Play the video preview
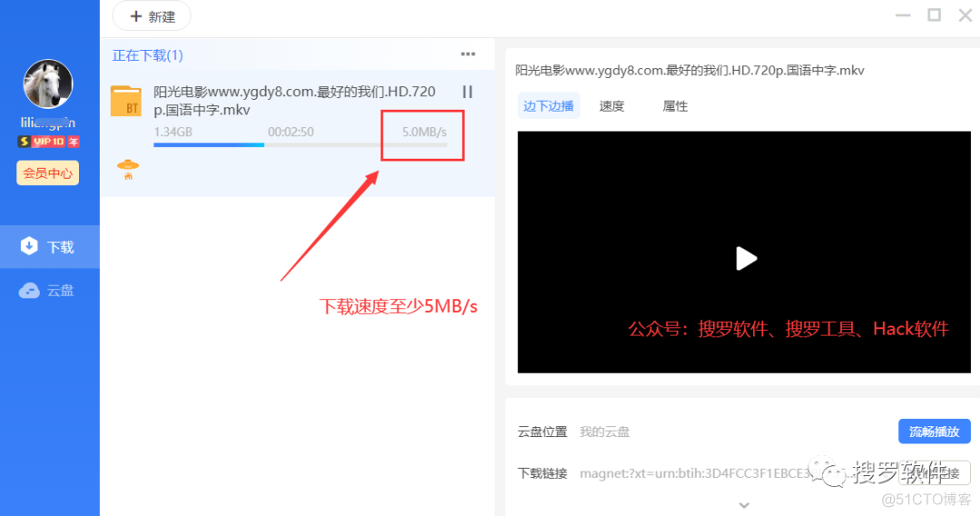 click(x=745, y=258)
